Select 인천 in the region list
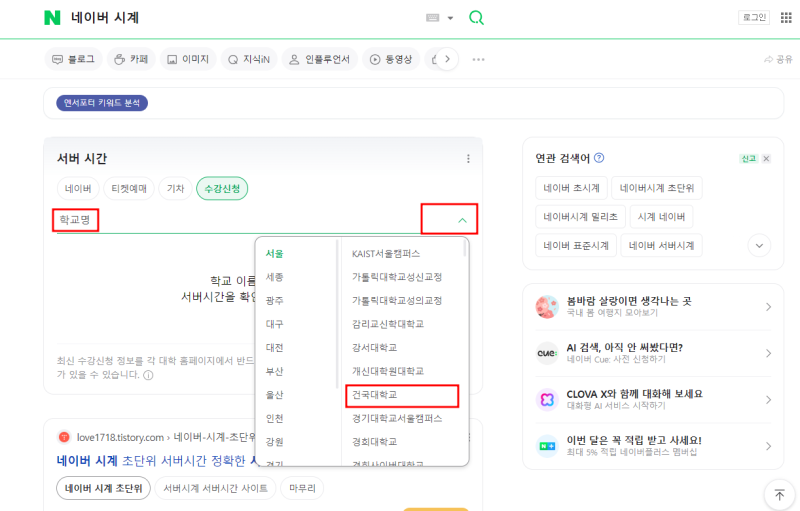Image resolution: width=800 pixels, height=511 pixels. point(274,418)
